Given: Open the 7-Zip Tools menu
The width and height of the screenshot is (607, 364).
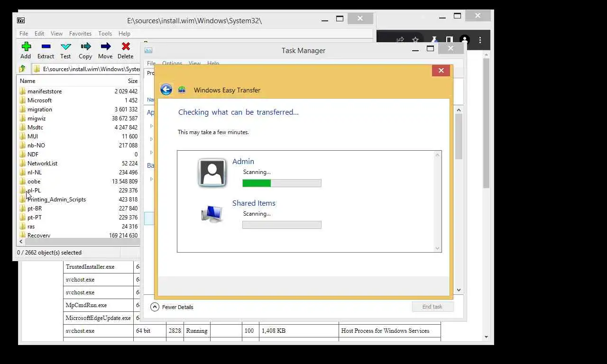Looking at the screenshot, I should pos(105,34).
